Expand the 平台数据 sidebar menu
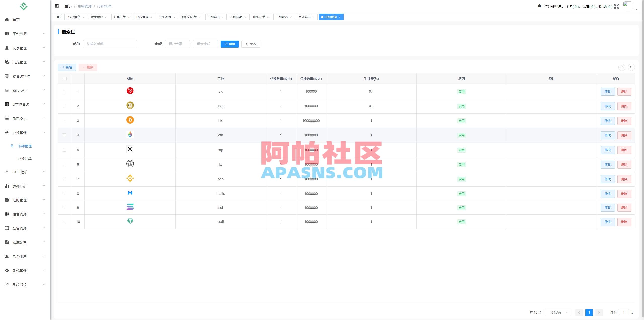This screenshot has width=644, height=320. 25,34
